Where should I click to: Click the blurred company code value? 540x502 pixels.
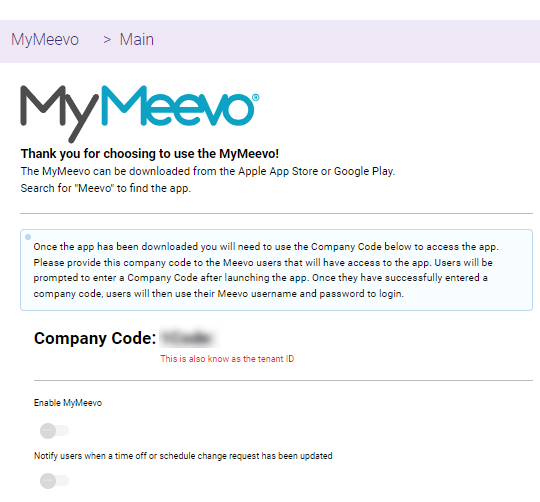(x=188, y=338)
